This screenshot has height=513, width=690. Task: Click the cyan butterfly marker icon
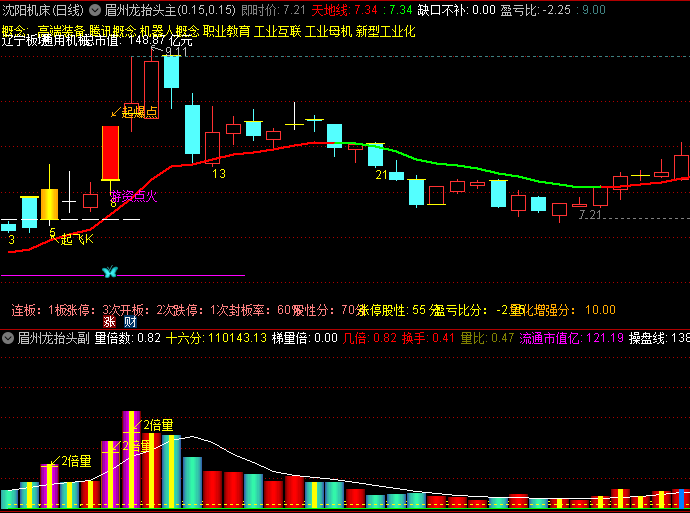(x=110, y=271)
